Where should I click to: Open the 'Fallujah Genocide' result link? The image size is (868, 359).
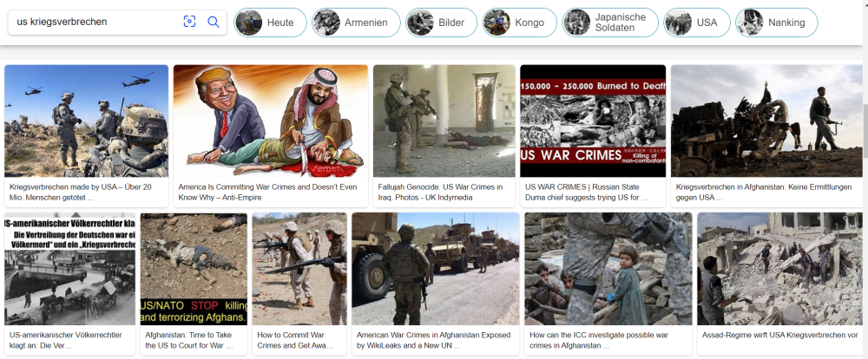tap(440, 192)
